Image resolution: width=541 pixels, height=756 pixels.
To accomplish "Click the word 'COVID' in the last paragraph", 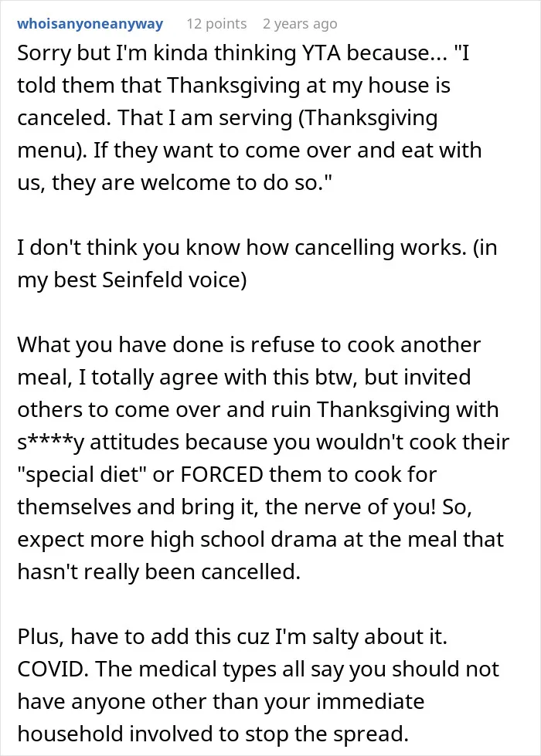I will (x=53, y=670).
